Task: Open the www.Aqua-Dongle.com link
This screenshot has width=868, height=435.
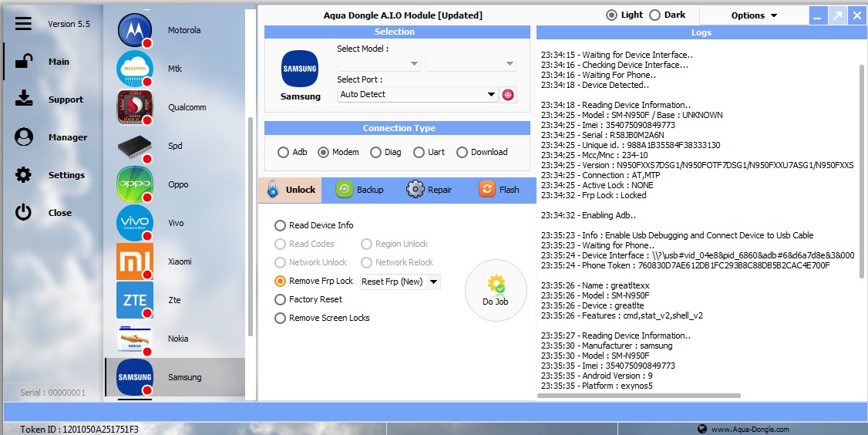Action: click(750, 429)
